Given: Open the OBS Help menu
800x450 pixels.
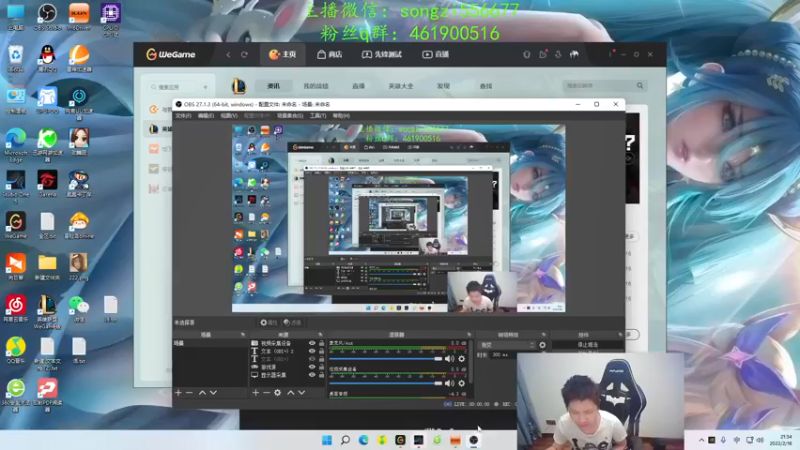Looking at the screenshot, I should (x=341, y=116).
